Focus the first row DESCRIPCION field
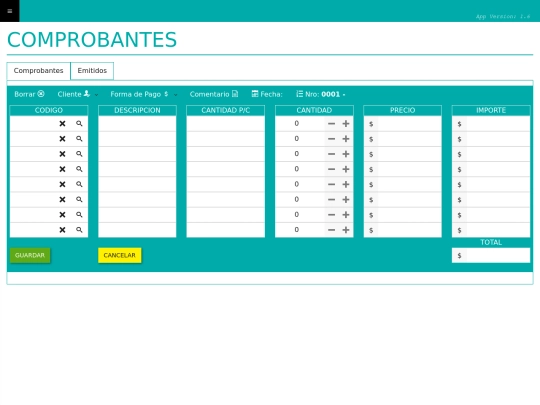The image size is (540, 405). point(137,124)
